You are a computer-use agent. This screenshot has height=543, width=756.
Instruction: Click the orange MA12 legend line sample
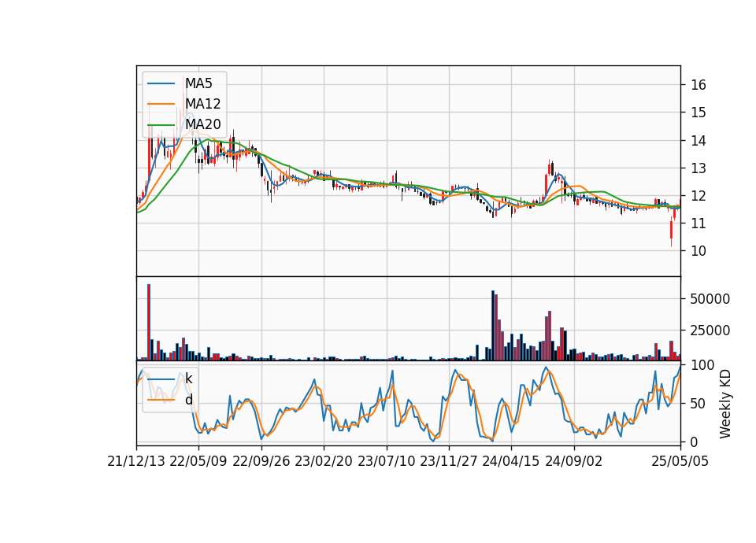coord(161,104)
